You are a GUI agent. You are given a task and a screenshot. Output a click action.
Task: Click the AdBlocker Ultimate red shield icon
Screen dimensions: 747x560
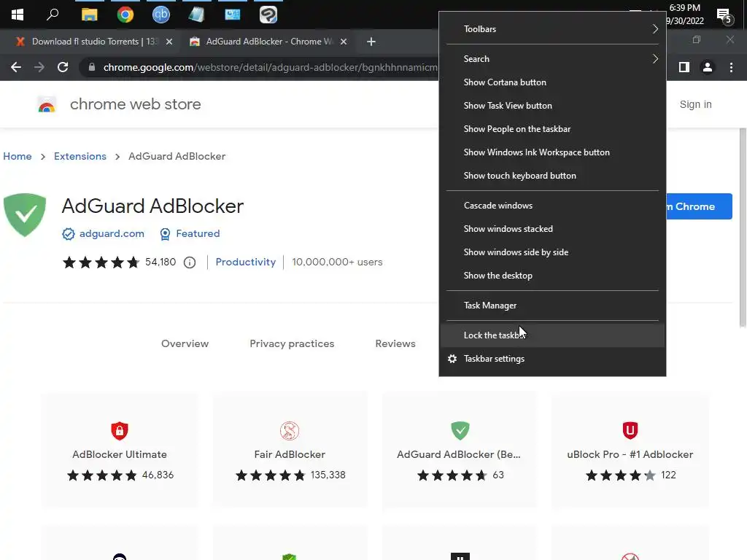coord(120,431)
